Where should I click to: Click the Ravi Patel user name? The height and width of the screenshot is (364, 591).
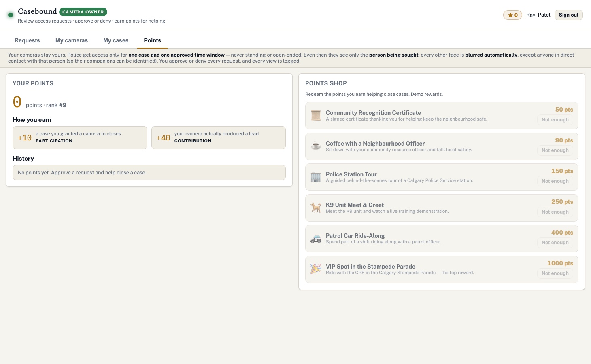[x=538, y=15]
